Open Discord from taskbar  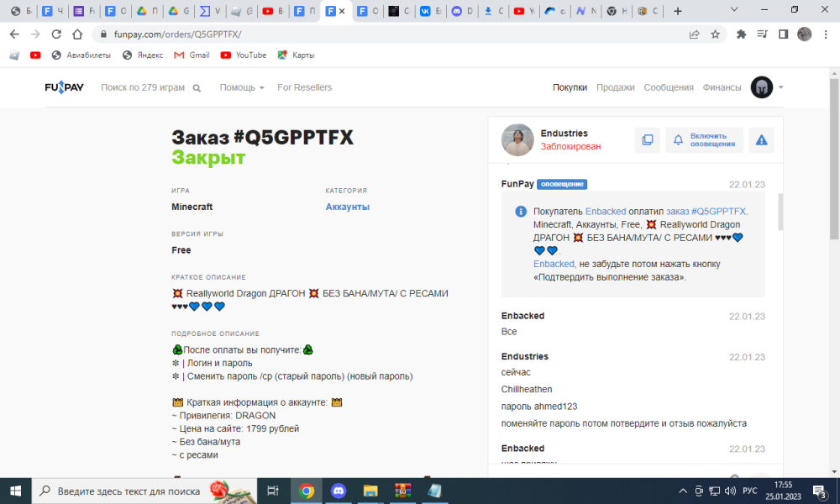(338, 491)
